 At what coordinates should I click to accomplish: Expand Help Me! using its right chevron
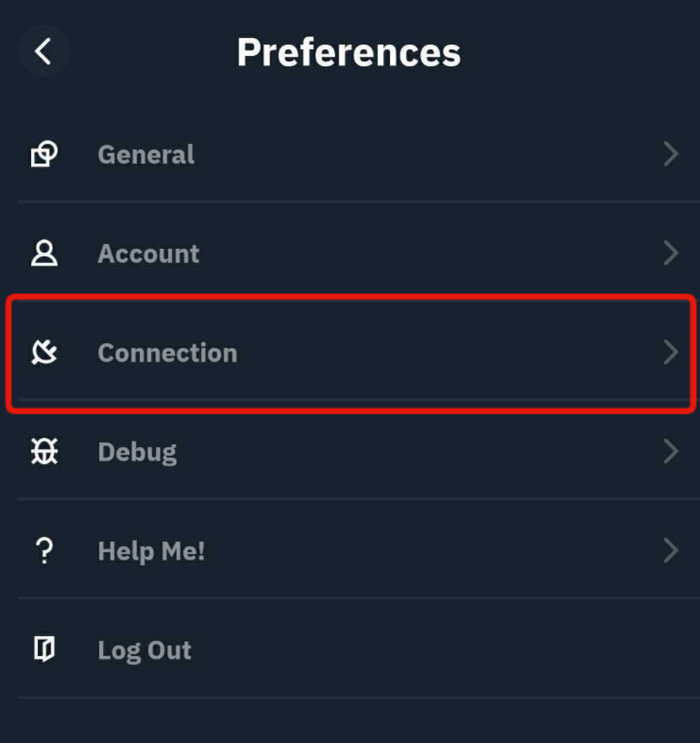pyautogui.click(x=670, y=551)
